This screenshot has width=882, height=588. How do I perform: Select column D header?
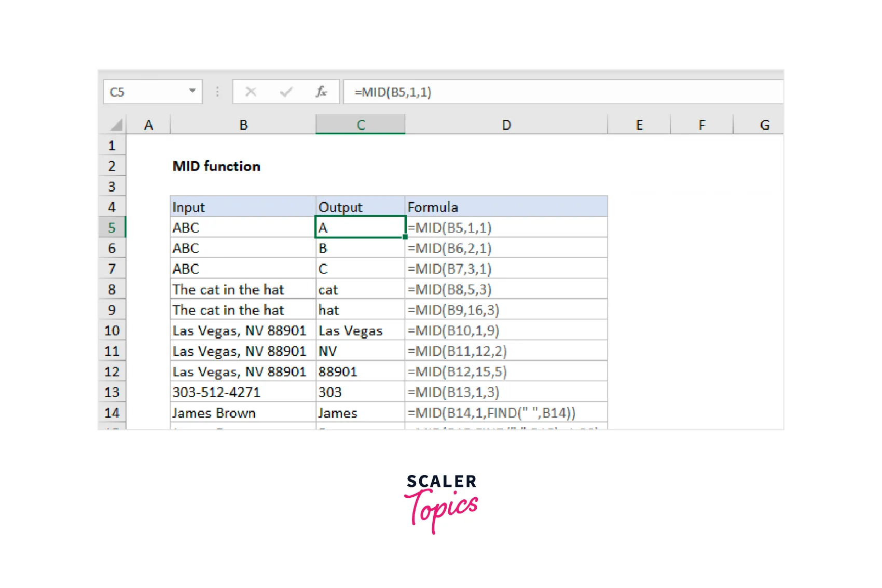coord(506,125)
